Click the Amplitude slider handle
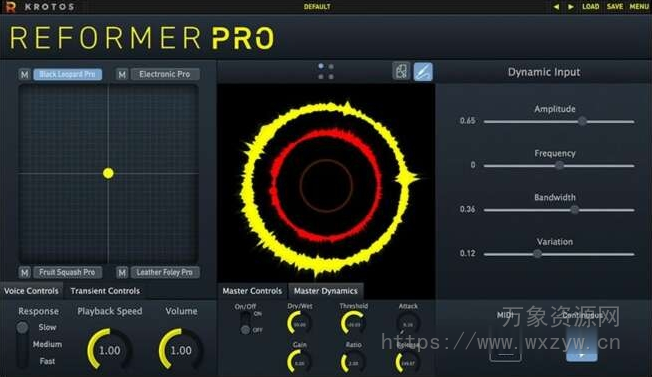This screenshot has height=377, width=652. click(x=582, y=121)
